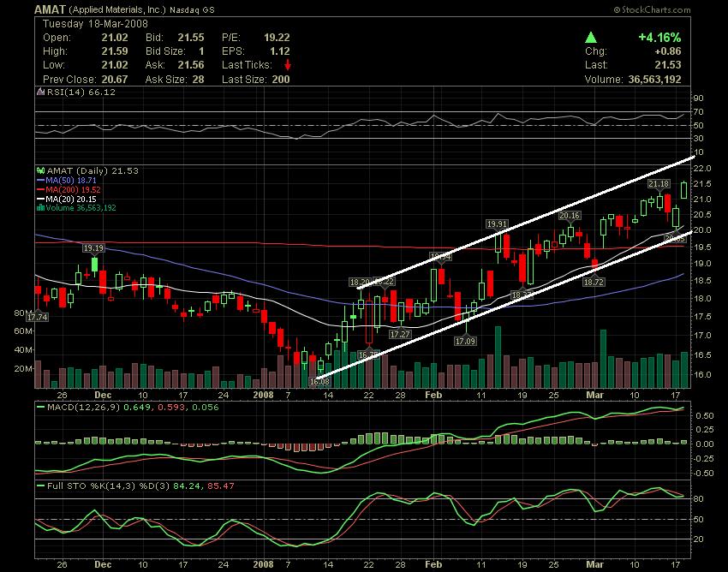Click the 19.19 peak price label
This screenshot has height=572, width=728.
[x=93, y=248]
